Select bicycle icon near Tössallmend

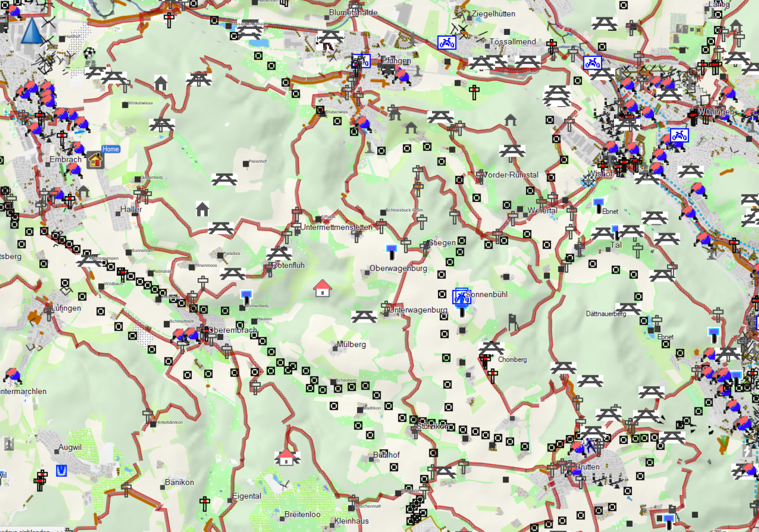[447, 42]
